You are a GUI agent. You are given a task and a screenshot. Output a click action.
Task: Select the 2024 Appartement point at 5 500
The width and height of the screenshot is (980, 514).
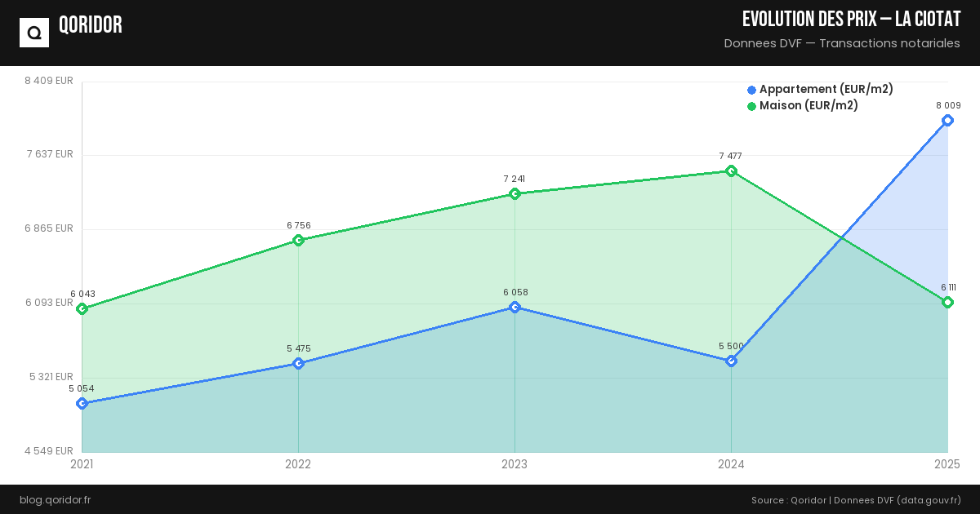pyautogui.click(x=731, y=361)
